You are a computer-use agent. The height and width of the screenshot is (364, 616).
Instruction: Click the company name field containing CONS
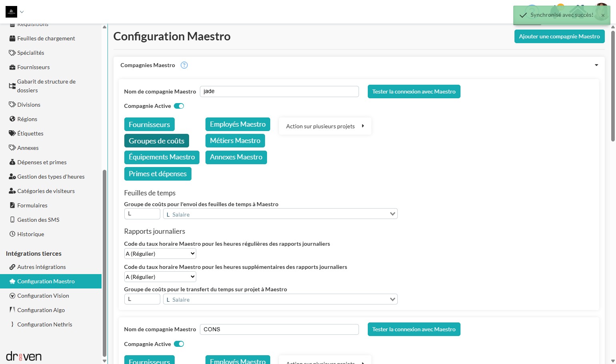(279, 329)
